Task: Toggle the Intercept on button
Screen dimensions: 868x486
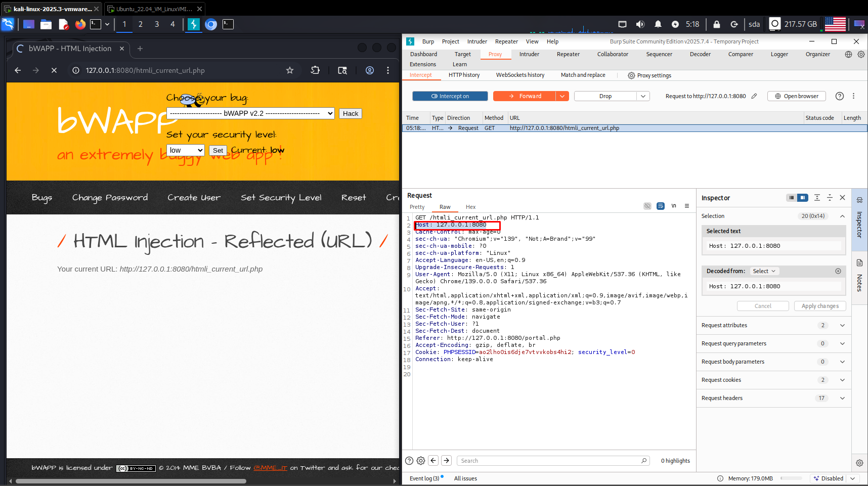Action: [450, 96]
